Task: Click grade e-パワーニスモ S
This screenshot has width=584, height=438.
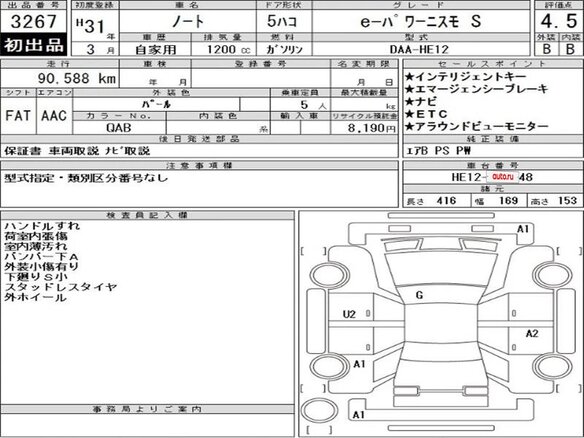Action: 421,22
